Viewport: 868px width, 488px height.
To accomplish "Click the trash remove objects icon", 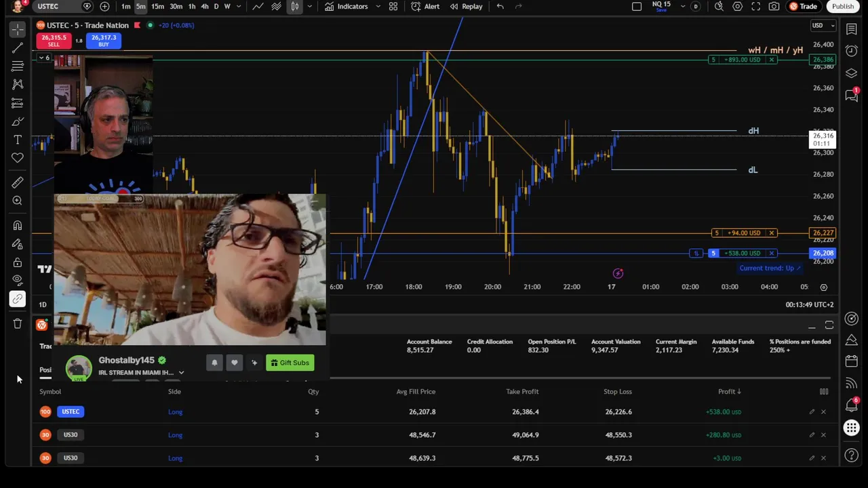I will [18, 324].
